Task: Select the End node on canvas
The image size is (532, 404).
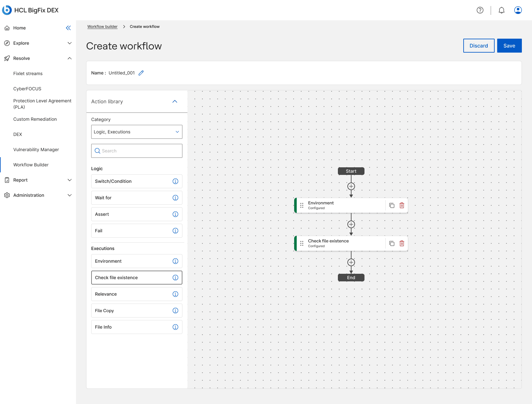Action: click(x=351, y=278)
